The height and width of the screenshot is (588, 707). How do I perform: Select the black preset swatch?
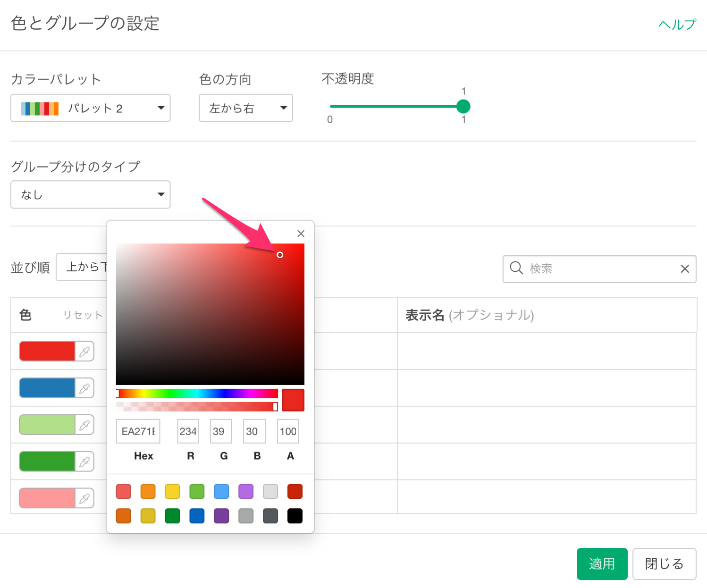tap(295, 516)
